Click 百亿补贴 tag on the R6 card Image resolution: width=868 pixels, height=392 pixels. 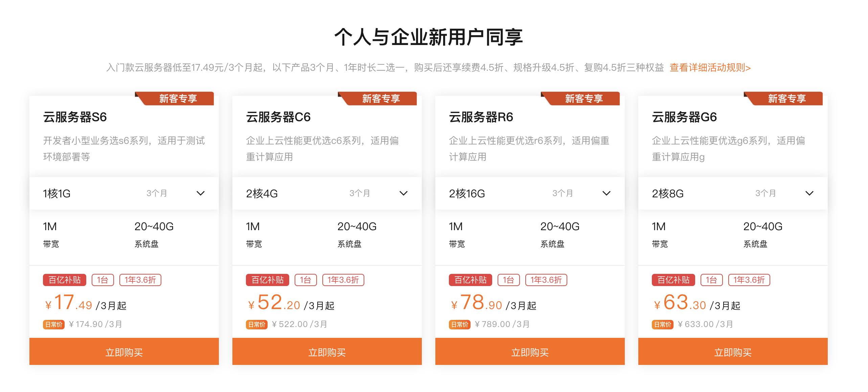tap(471, 280)
